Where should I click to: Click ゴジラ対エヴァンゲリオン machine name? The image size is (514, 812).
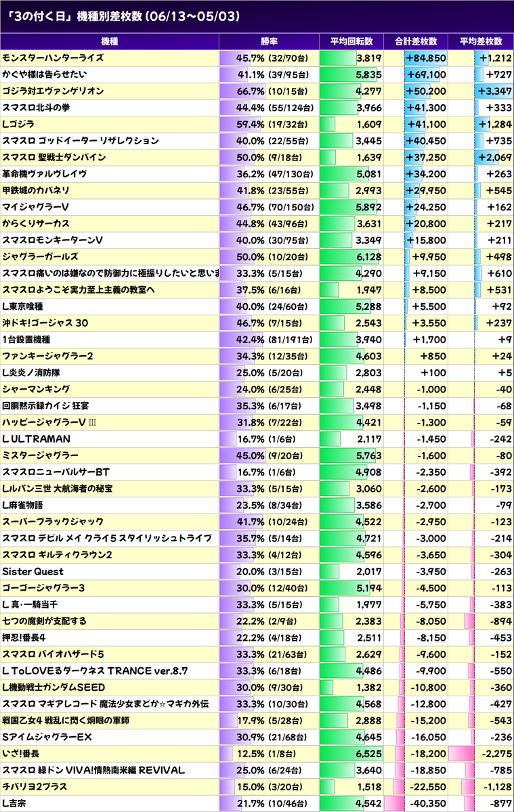point(53,91)
